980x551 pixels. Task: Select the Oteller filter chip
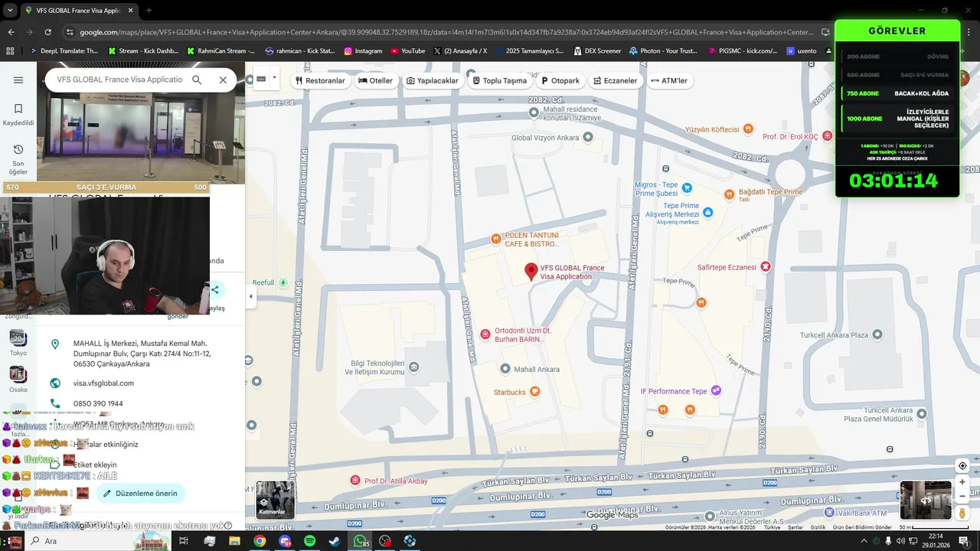click(376, 80)
